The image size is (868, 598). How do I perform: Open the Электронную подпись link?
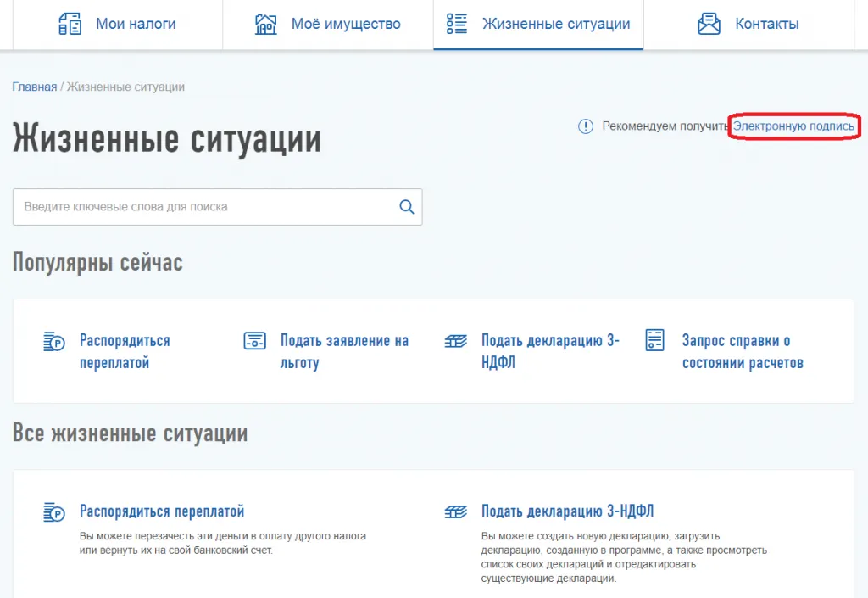(x=793, y=126)
